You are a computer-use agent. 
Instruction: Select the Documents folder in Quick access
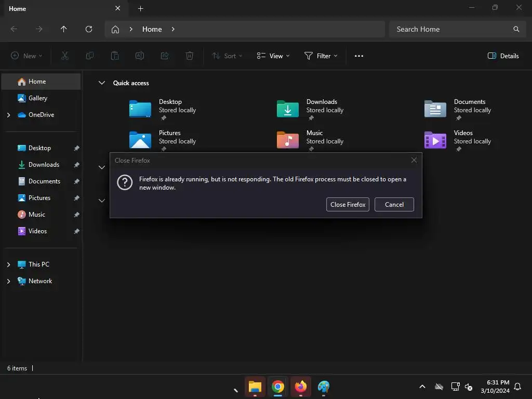[x=458, y=109]
